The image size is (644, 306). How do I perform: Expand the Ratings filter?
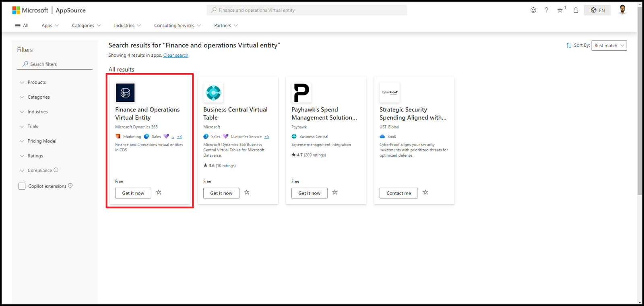click(31, 156)
